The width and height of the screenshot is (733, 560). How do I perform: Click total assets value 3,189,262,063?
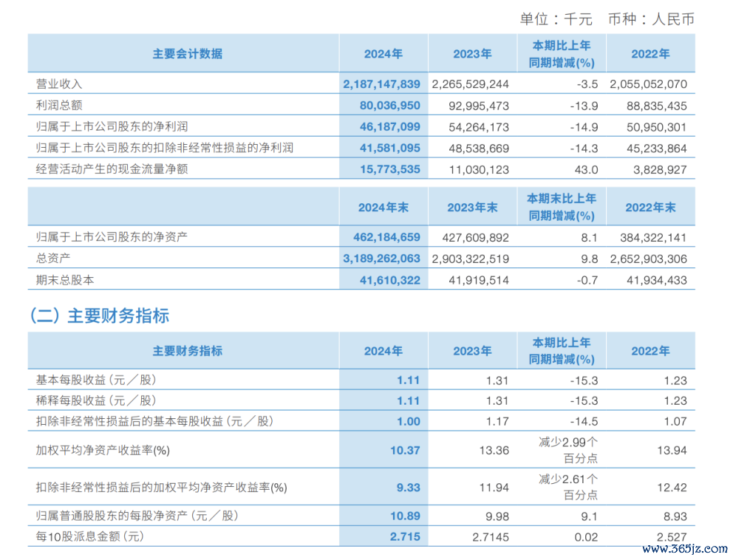coord(381,259)
